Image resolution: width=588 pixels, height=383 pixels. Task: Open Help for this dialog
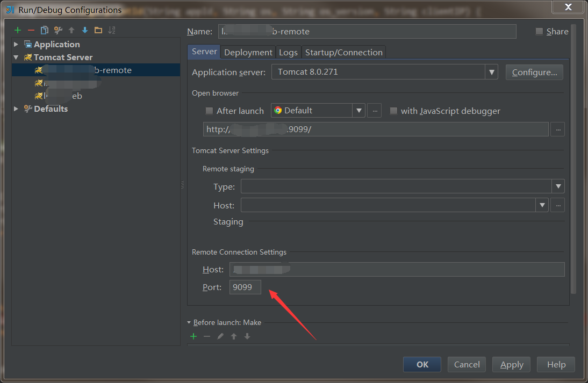pos(556,364)
